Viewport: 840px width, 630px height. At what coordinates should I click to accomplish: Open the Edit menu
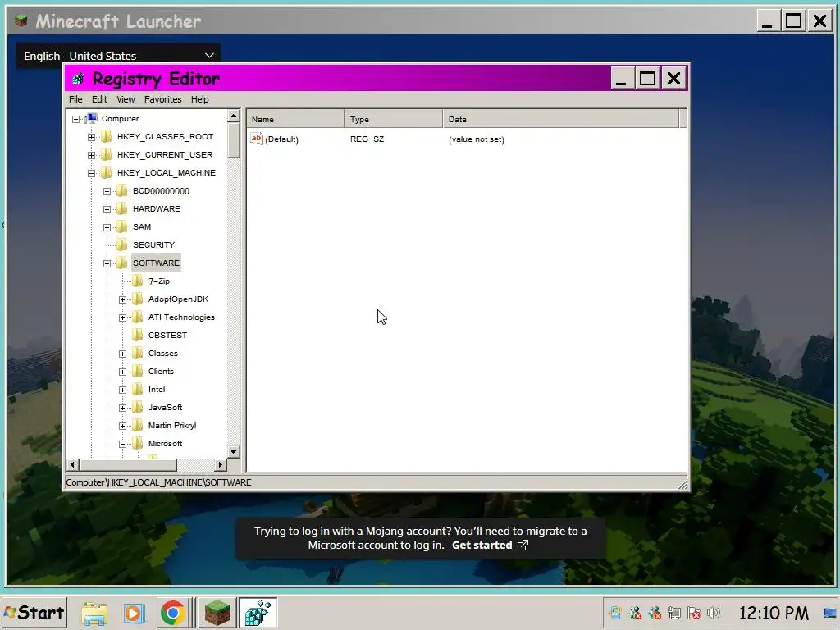[99, 99]
